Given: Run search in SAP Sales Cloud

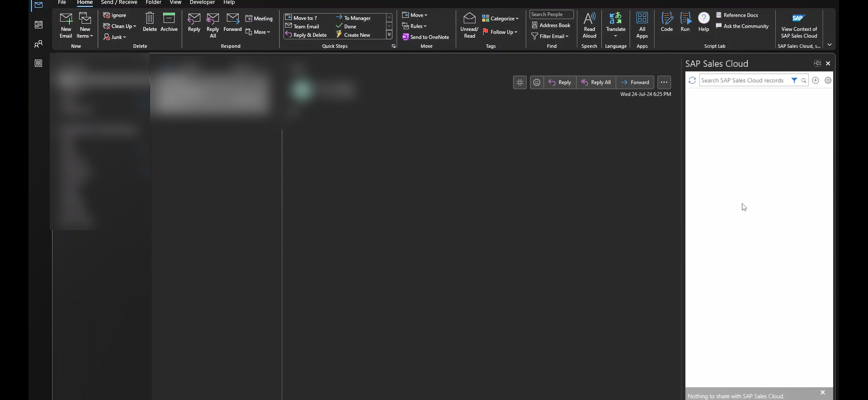Looking at the screenshot, I should pos(804,80).
